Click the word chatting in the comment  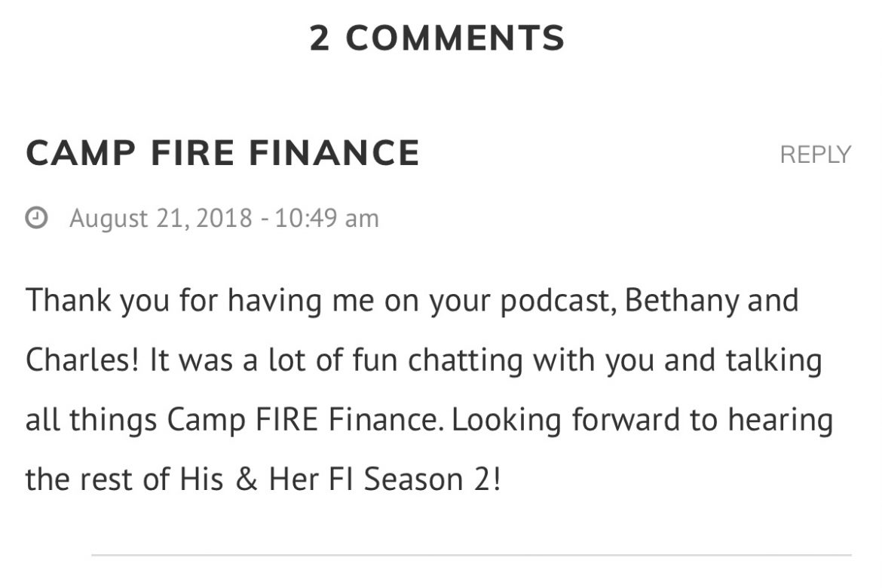coord(465,360)
